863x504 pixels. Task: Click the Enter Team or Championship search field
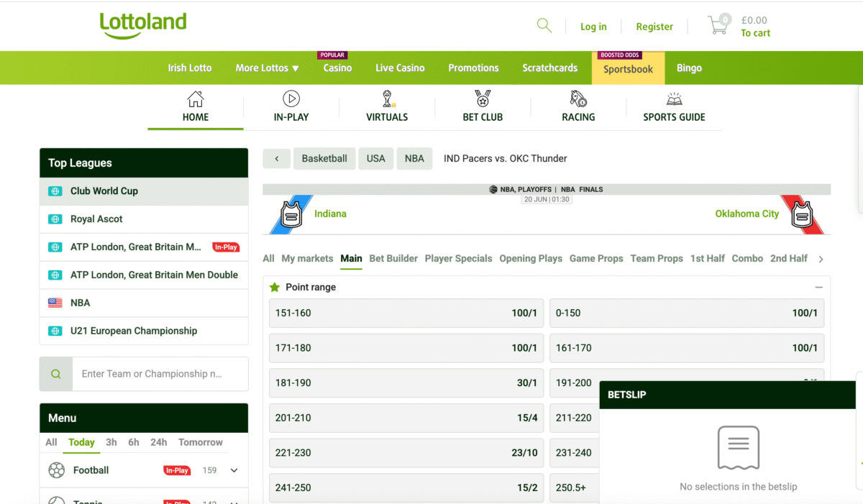pos(160,374)
